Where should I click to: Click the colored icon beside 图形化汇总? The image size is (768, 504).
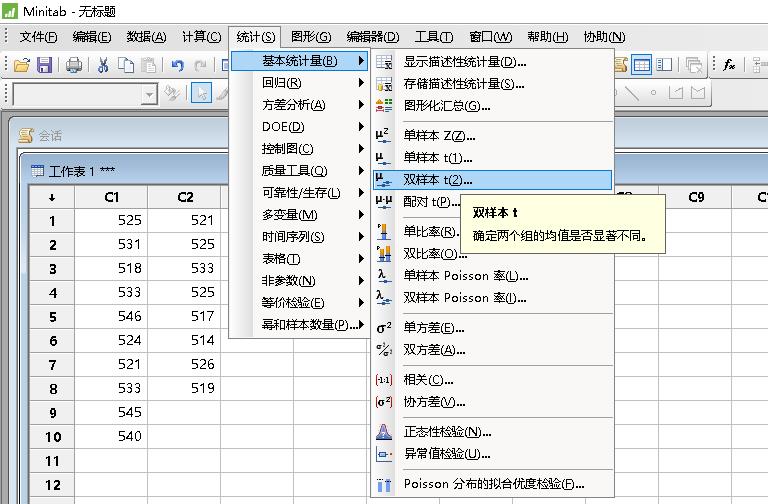click(x=384, y=105)
